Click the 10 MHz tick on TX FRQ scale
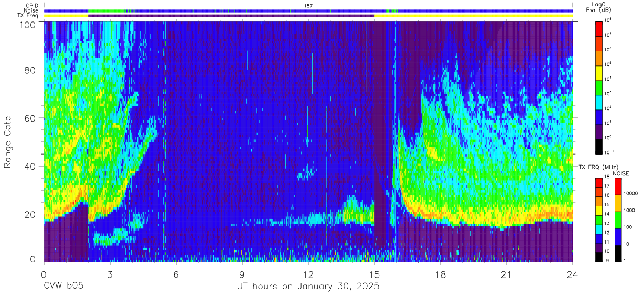Viewport: 644px width, 297px height. coord(607,251)
